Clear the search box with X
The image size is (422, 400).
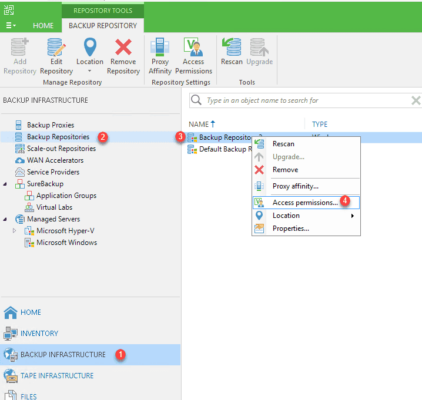pos(416,100)
